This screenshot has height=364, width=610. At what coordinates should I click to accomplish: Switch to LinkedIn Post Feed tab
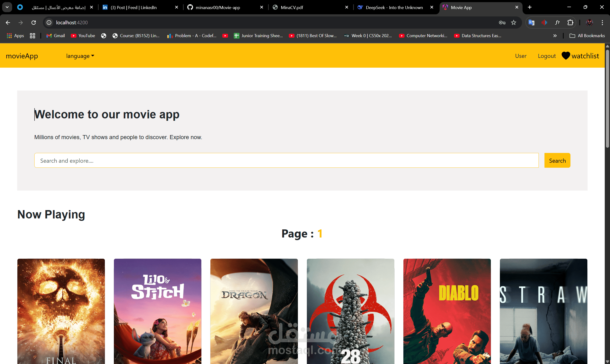(140, 7)
